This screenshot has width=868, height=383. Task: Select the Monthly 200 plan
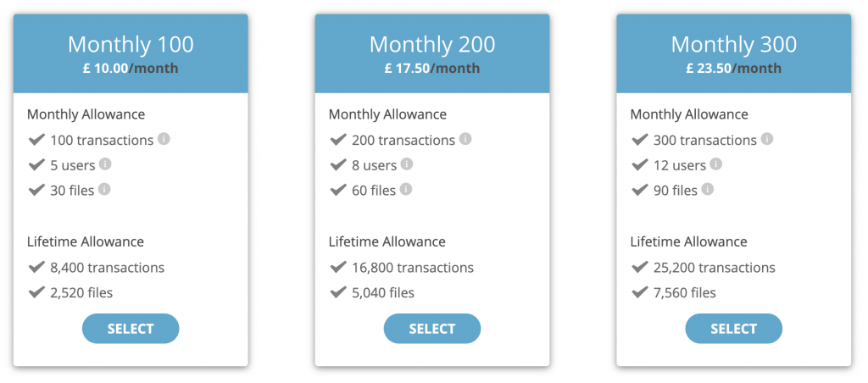[x=432, y=329]
